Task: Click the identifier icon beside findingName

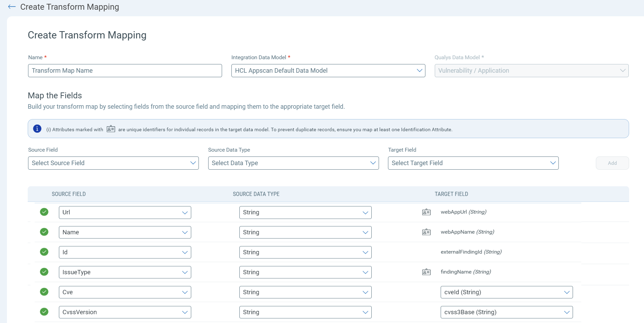Action: point(426,272)
